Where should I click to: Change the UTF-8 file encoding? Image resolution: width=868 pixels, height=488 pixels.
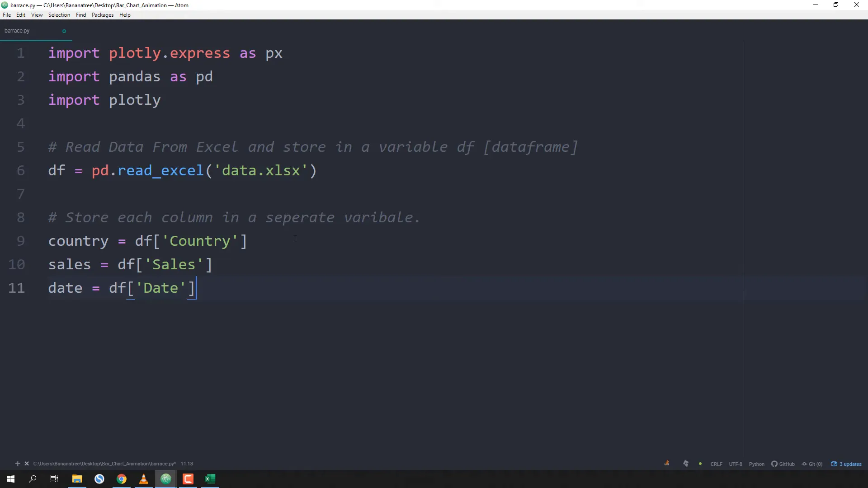[x=735, y=464]
